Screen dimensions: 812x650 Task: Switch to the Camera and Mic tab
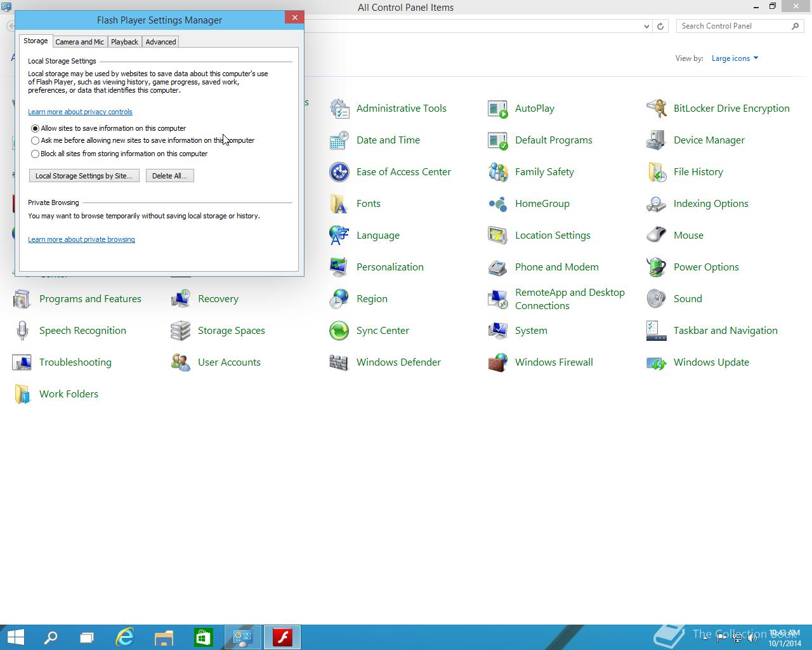[x=79, y=42]
